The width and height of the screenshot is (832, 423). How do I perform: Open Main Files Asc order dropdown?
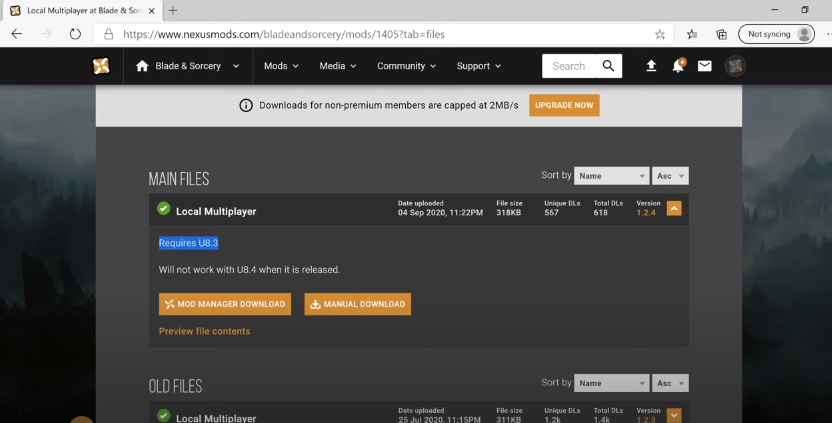(x=670, y=176)
